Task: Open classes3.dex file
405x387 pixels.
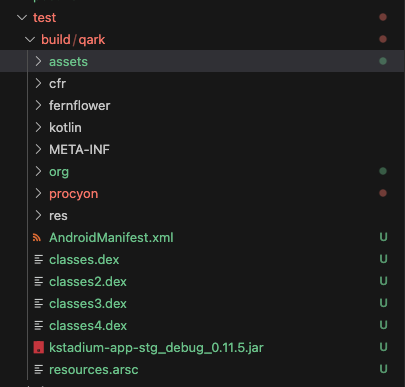Action: [88, 304]
